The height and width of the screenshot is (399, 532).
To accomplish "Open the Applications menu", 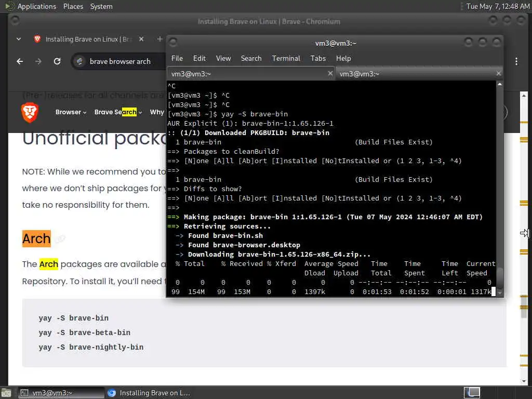I will pos(37,6).
